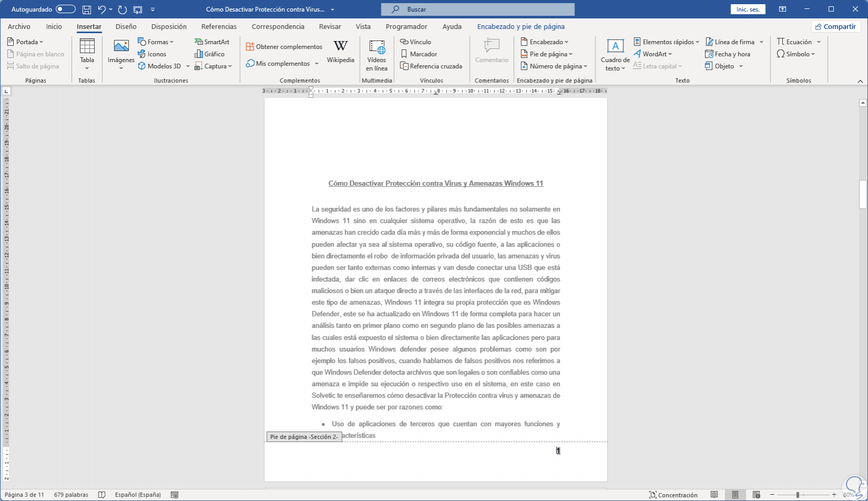868x501 pixels.
Task: Open the Archivo tab
Action: point(19,27)
